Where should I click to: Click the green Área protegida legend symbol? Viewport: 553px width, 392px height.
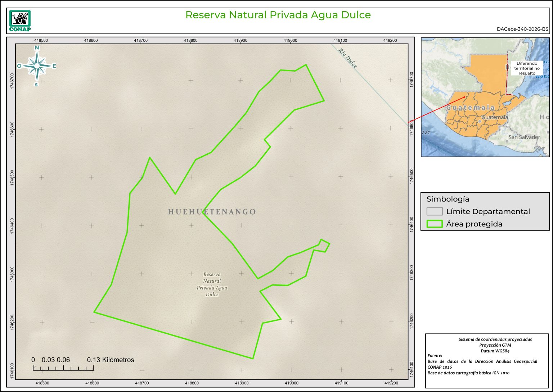(x=434, y=224)
